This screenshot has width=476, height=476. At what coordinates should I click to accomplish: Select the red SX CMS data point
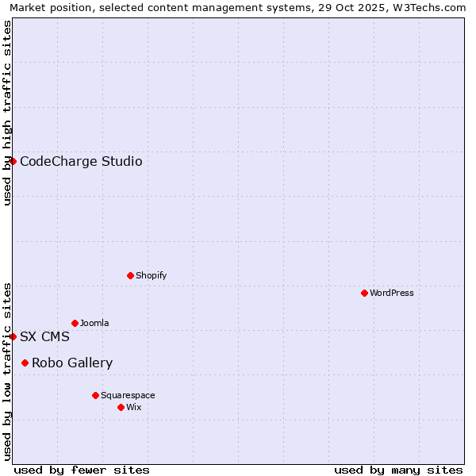[13, 336]
